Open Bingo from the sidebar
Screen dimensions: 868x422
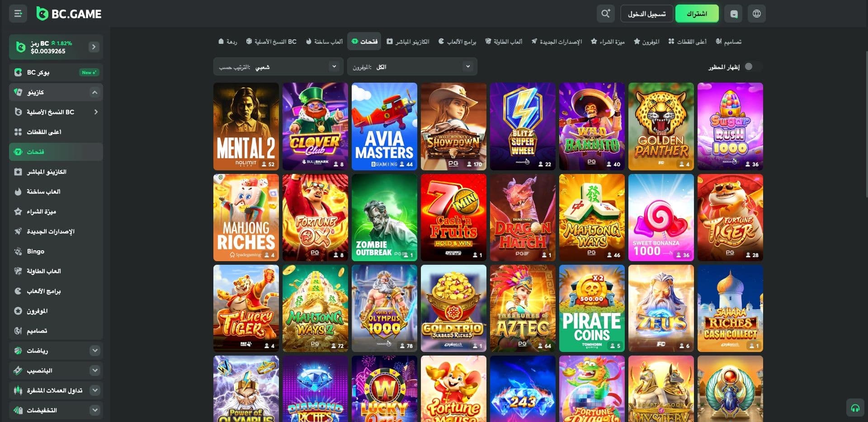pos(56,251)
